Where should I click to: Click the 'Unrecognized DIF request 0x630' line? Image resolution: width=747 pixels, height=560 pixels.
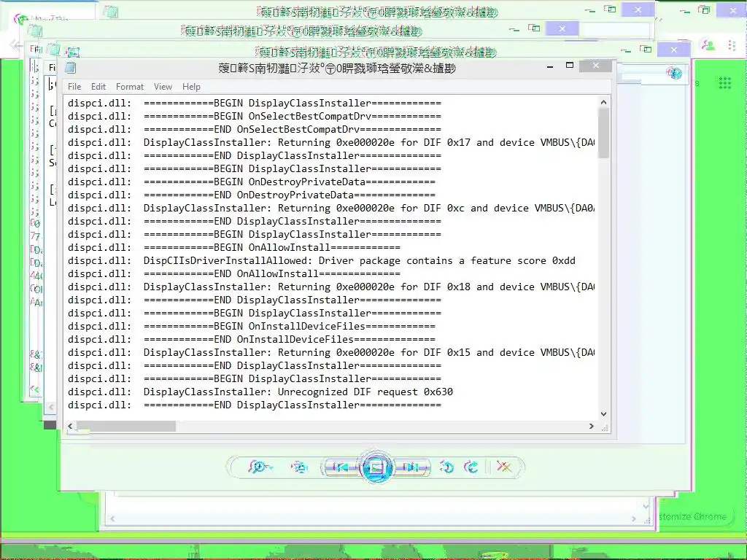coord(260,392)
